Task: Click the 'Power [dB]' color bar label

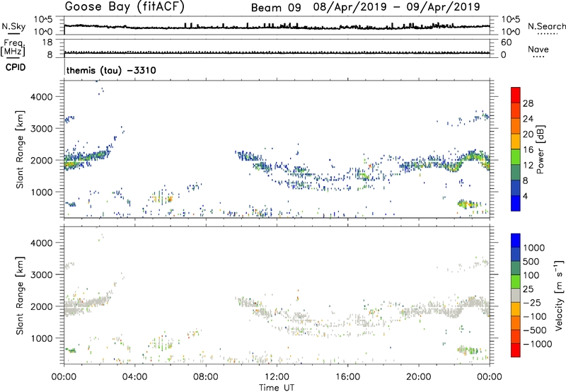Action: click(x=540, y=149)
